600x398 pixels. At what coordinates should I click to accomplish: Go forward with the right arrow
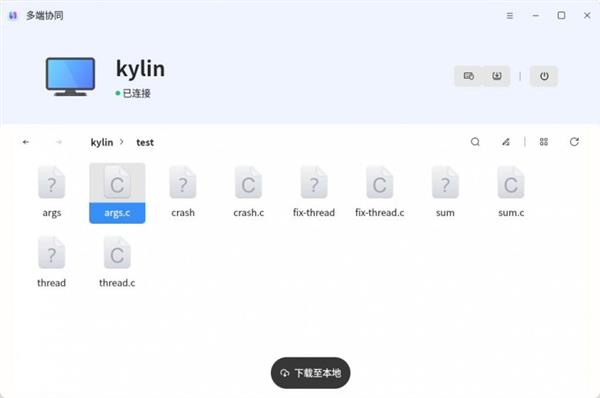pyautogui.click(x=59, y=142)
